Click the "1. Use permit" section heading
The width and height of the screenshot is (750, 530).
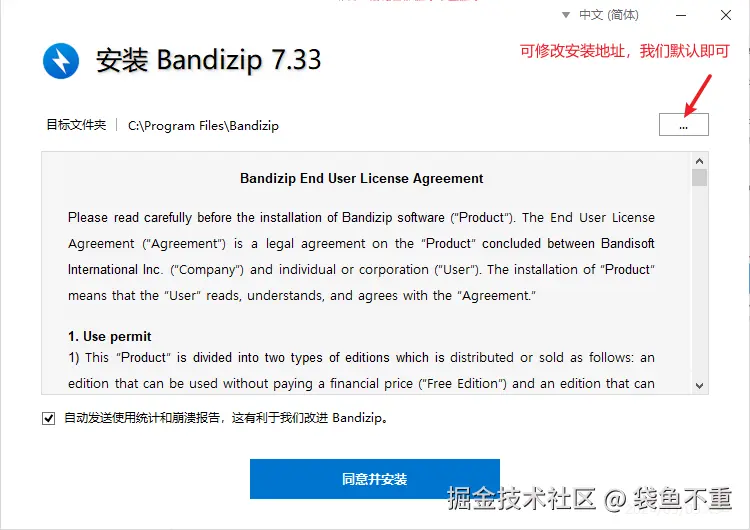110,336
